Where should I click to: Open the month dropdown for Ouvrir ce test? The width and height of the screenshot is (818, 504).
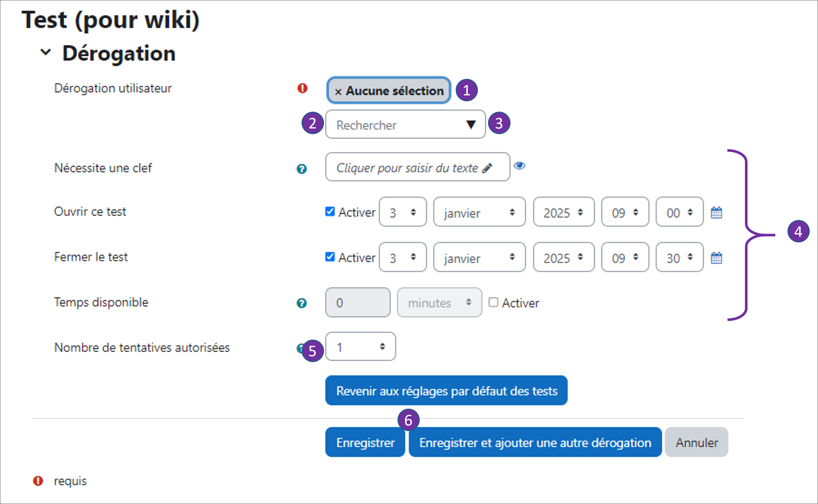479,212
